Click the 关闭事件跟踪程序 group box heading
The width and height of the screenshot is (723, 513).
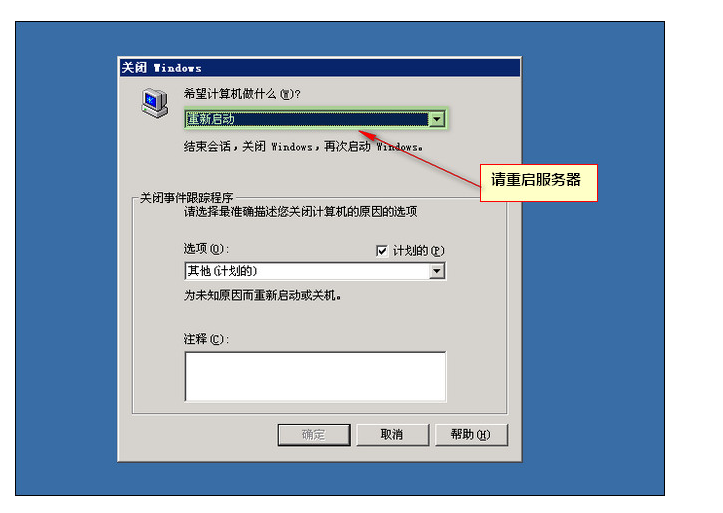click(x=186, y=198)
